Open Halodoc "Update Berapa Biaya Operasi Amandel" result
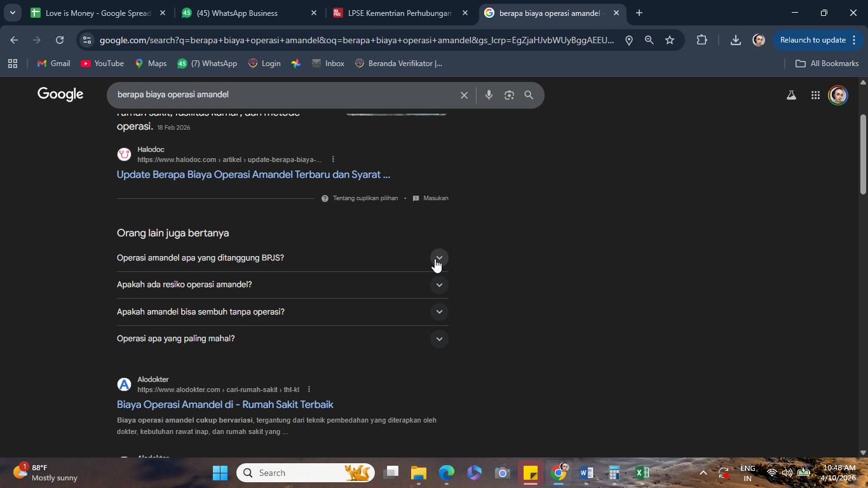 254,175
